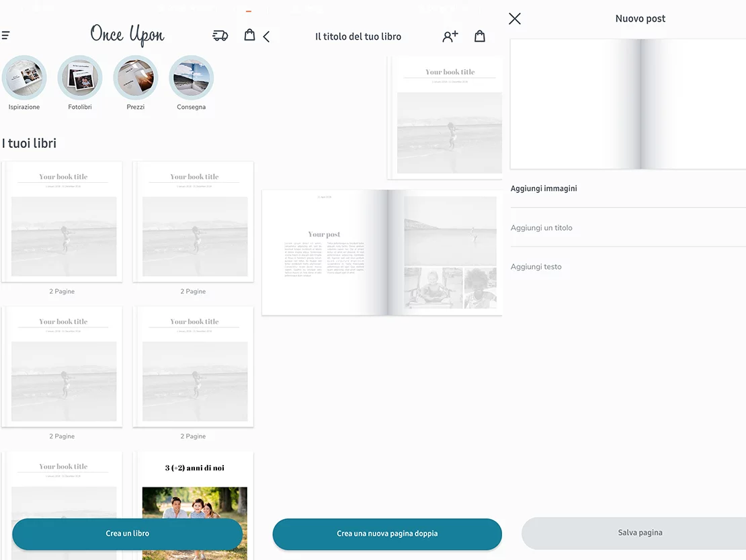Open the book cover in the editor
The width and height of the screenshot is (746, 560).
[x=446, y=118]
